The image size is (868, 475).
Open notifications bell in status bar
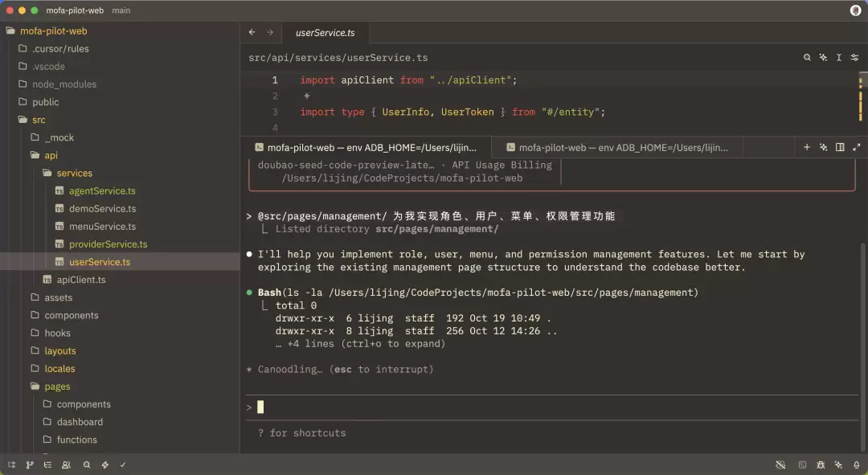[x=857, y=465]
